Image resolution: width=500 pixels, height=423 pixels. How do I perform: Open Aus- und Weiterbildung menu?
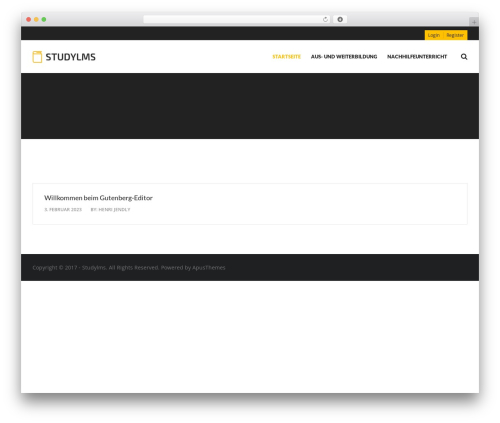(x=344, y=57)
